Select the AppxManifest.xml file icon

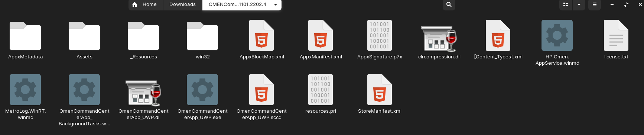(x=321, y=35)
